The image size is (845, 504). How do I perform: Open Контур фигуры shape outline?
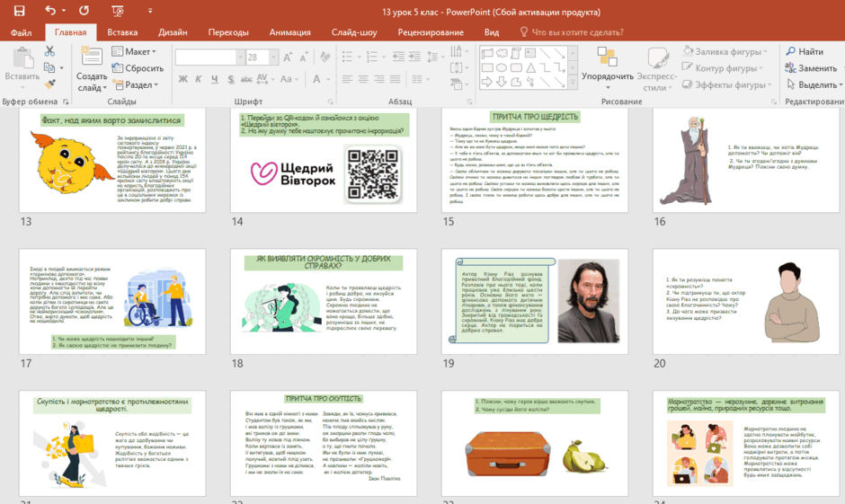coord(723,68)
